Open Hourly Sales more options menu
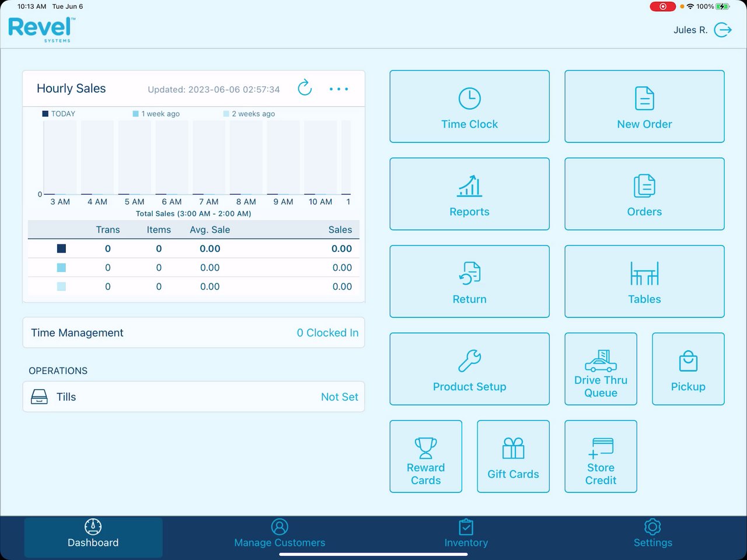Image resolution: width=747 pixels, height=560 pixels. [x=339, y=89]
